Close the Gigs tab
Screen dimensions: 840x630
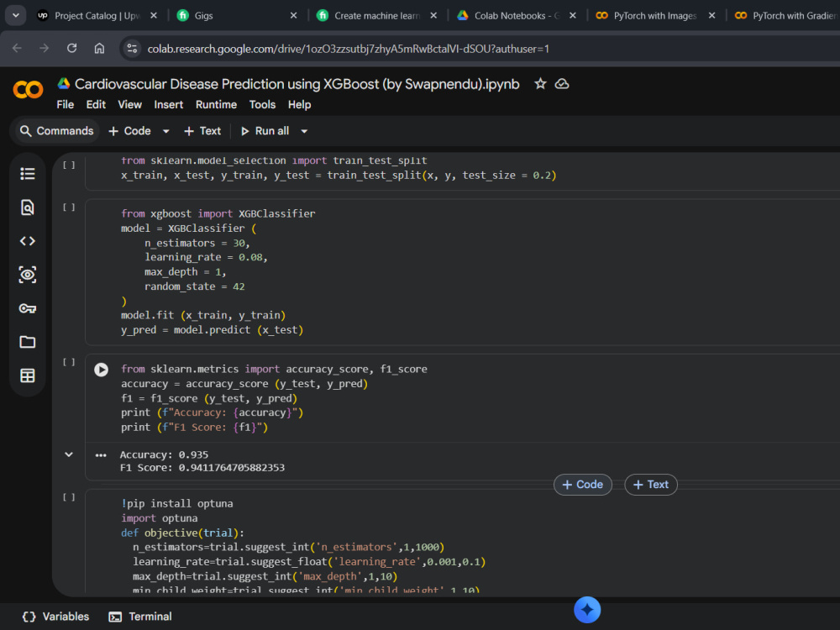point(293,15)
